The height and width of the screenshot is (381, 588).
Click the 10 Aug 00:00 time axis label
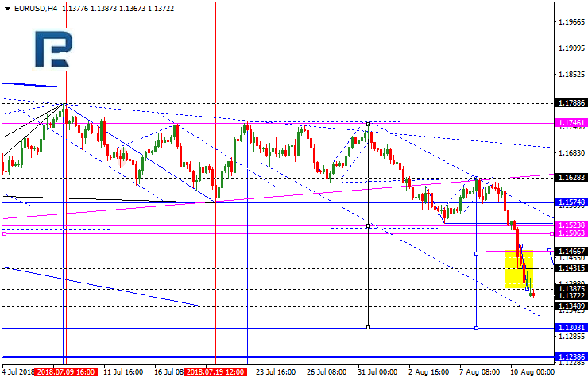pos(532,372)
